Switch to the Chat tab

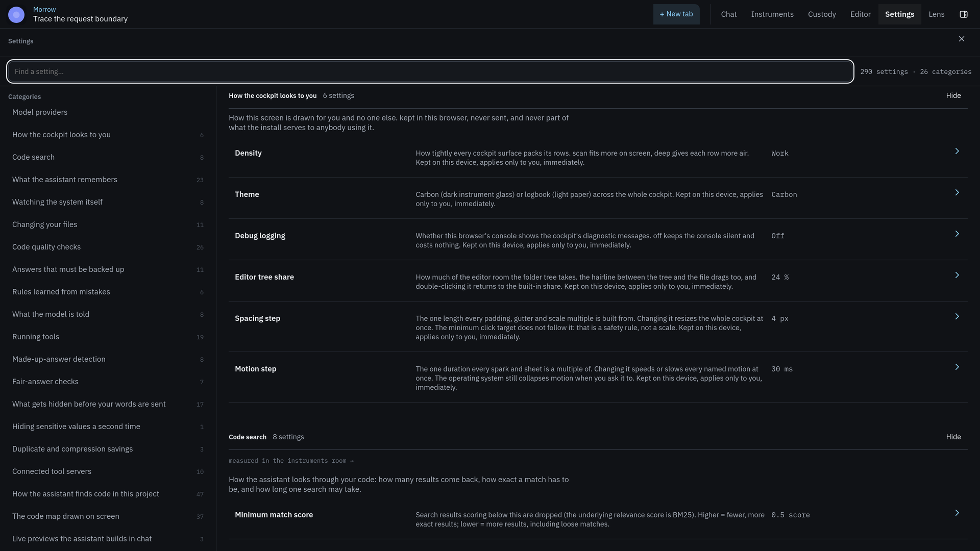pos(729,14)
